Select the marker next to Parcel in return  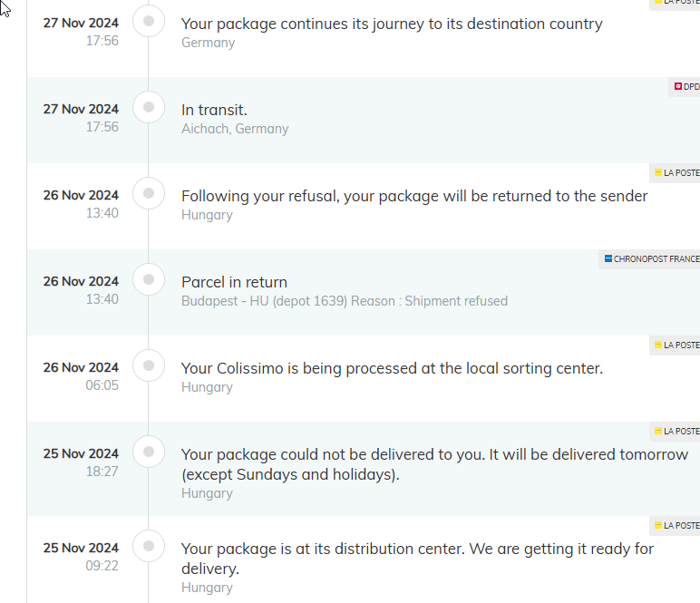[x=149, y=279]
